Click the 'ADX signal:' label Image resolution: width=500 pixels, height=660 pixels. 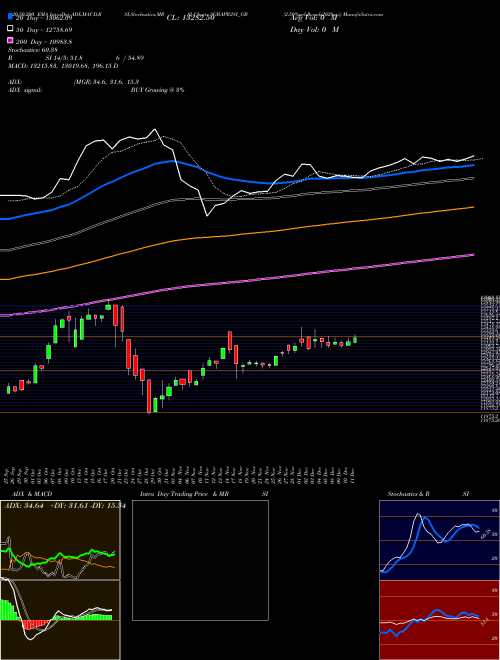[25, 90]
